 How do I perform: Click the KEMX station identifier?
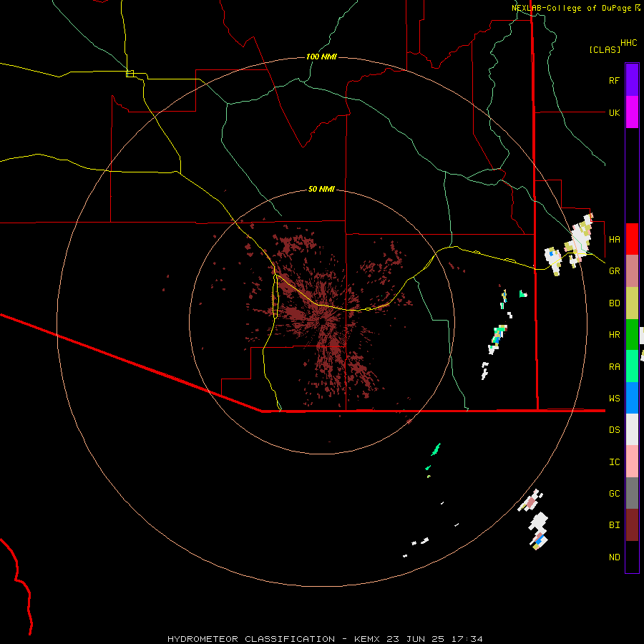(x=367, y=639)
